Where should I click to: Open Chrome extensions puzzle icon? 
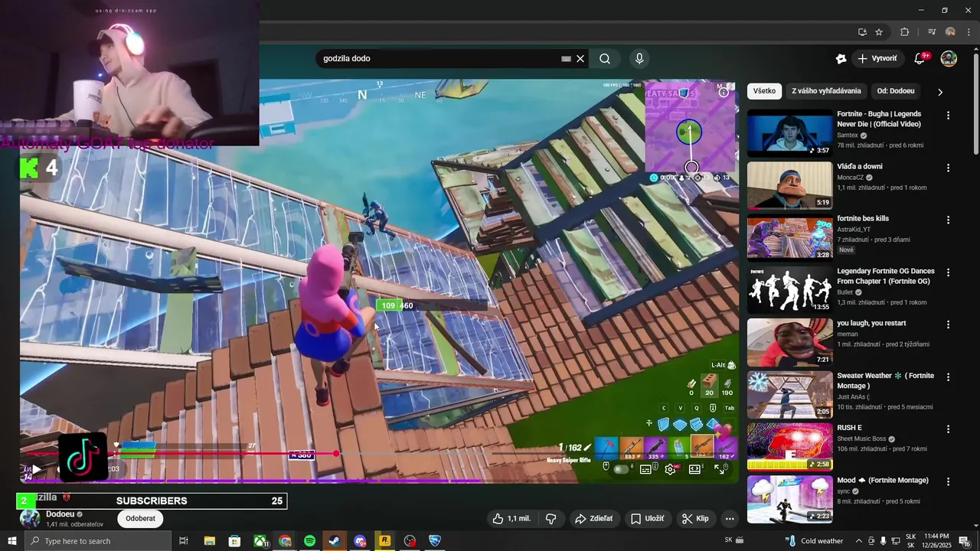904,32
